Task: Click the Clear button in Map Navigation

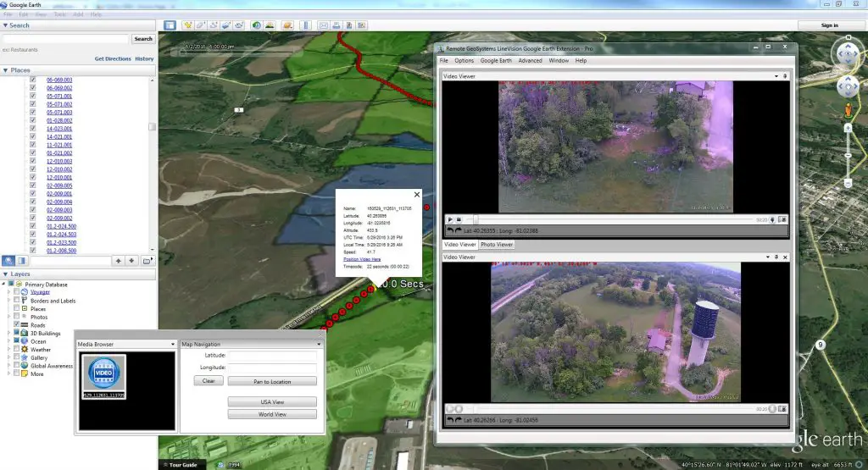Action: [209, 381]
